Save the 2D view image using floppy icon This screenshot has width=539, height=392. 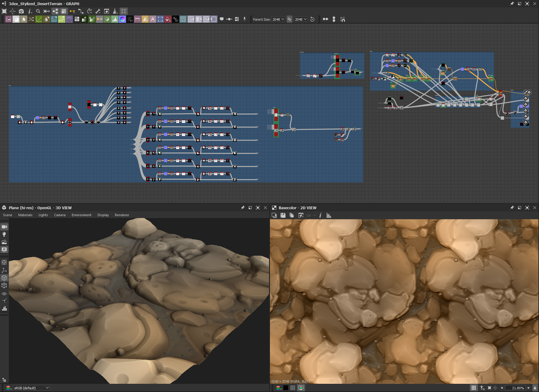pyautogui.click(x=283, y=215)
